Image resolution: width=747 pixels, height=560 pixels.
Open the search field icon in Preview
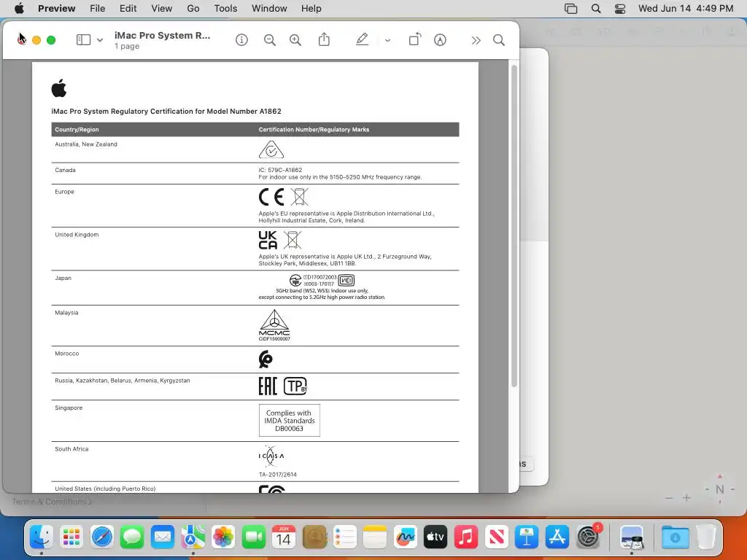[x=499, y=40]
